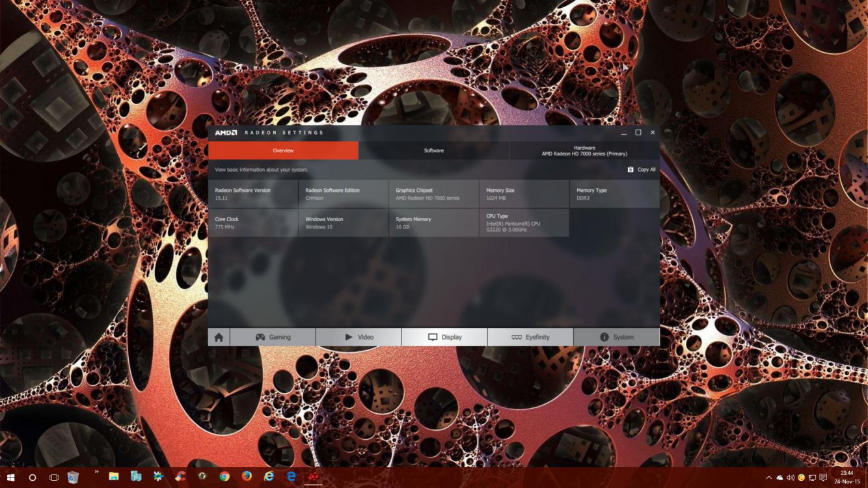Select the Core Clock 775 MHz tile
Screen dimensions: 868x488
tap(252, 223)
